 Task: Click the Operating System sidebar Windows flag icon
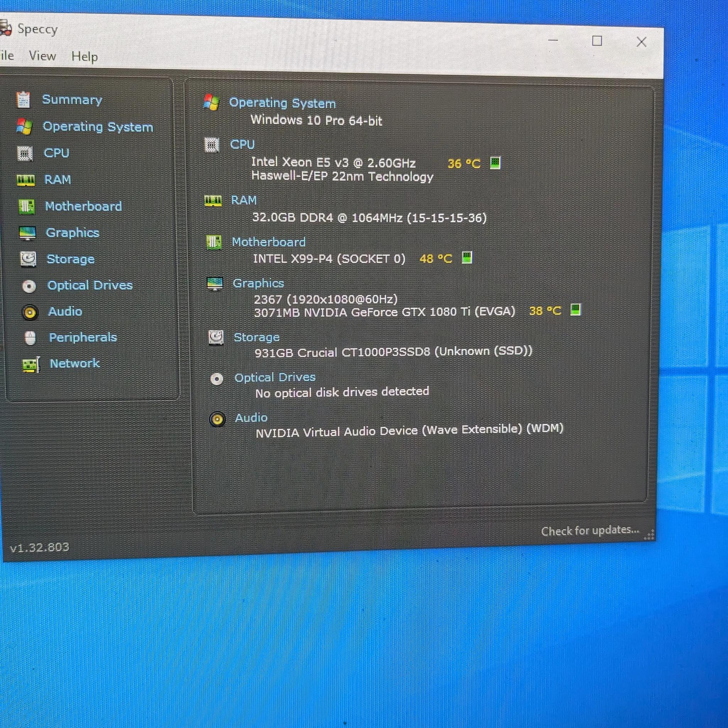25,127
